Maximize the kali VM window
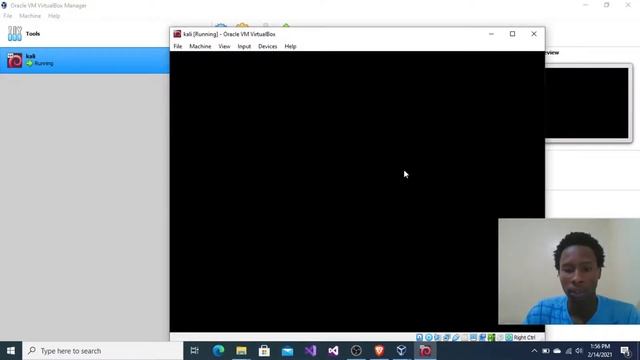 click(x=513, y=34)
